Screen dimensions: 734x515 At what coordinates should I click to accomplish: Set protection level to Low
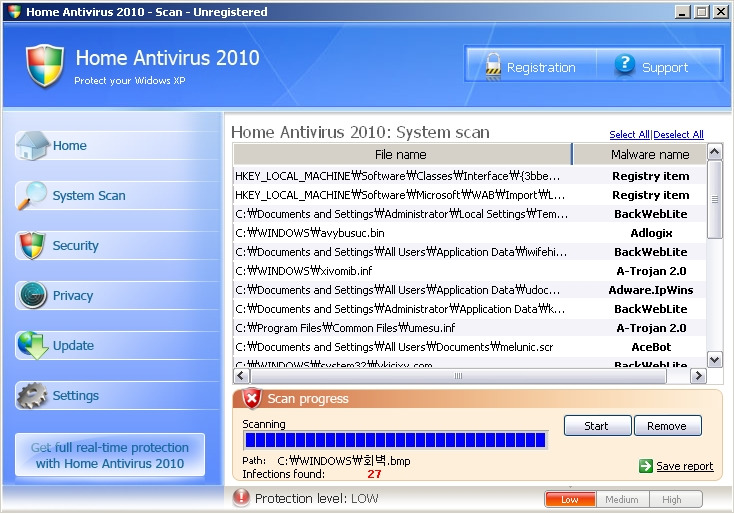[x=570, y=500]
